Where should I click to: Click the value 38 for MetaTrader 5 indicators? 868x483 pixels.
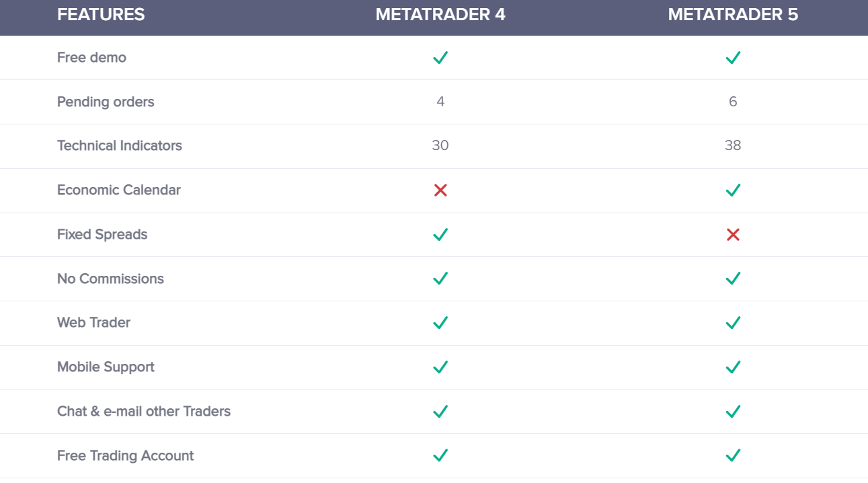(x=733, y=145)
